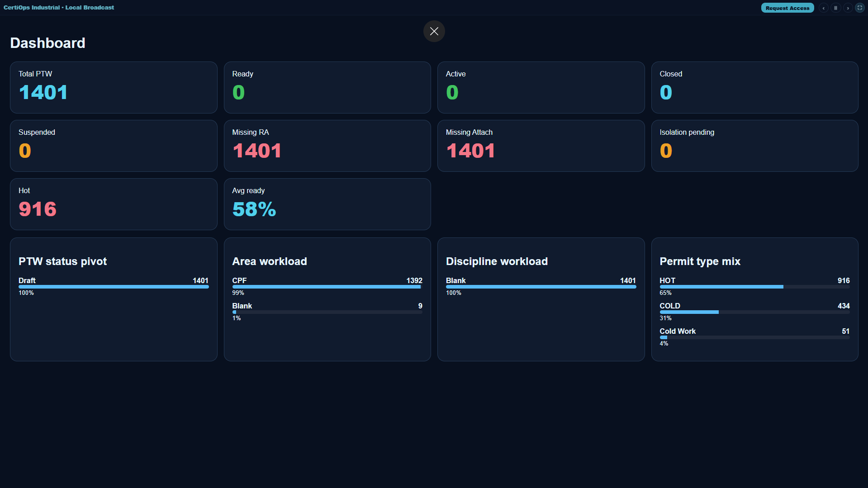This screenshot has height=488, width=868.
Task: Select the Active count card
Action: (x=541, y=87)
